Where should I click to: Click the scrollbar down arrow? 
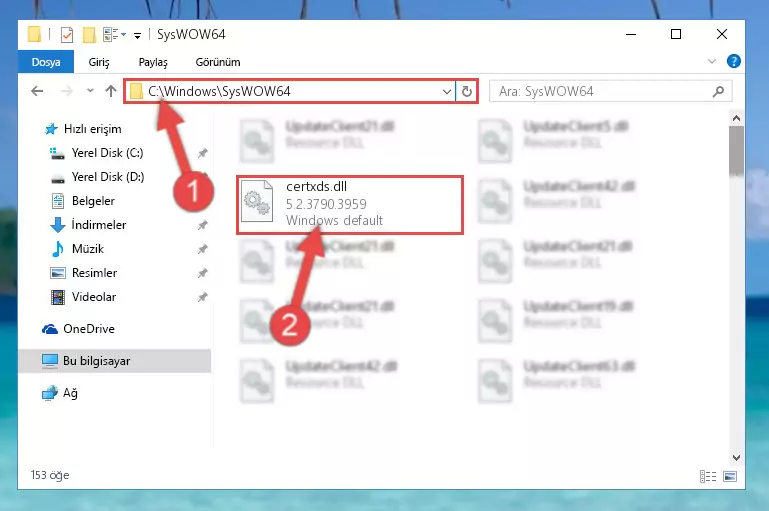[736, 458]
